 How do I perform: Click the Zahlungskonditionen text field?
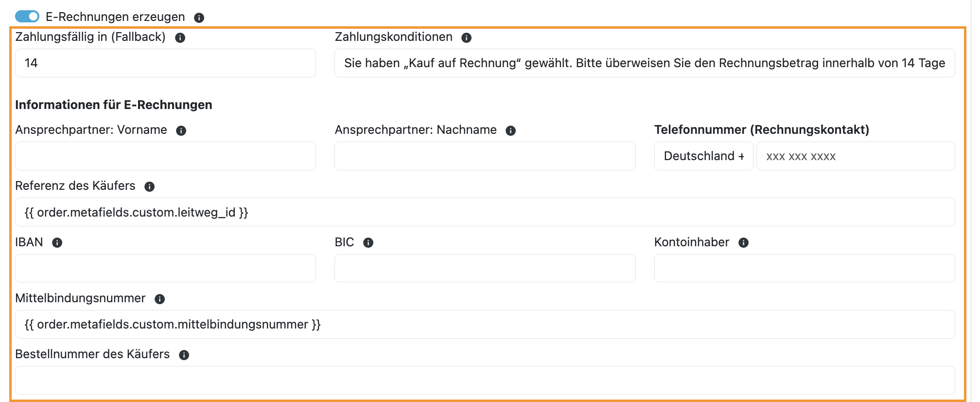(x=645, y=63)
